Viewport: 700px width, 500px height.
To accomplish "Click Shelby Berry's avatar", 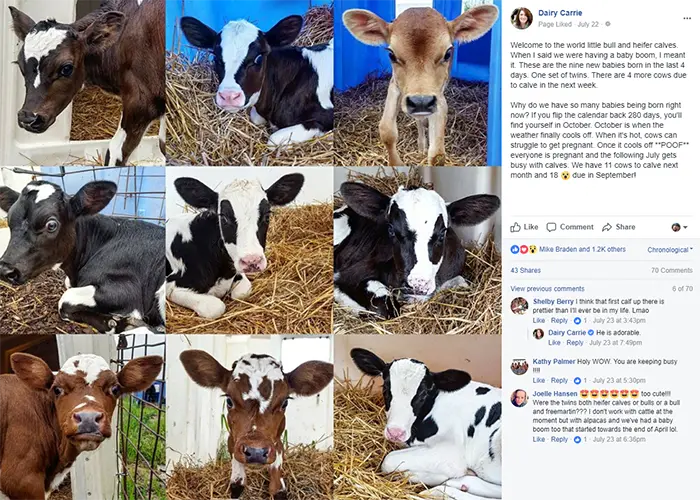I will [519, 306].
